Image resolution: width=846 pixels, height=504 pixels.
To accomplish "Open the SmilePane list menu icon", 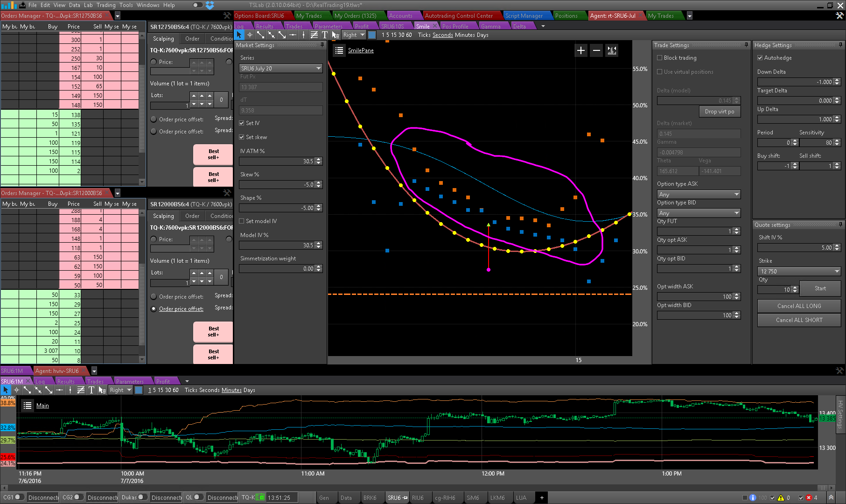I will click(x=339, y=50).
